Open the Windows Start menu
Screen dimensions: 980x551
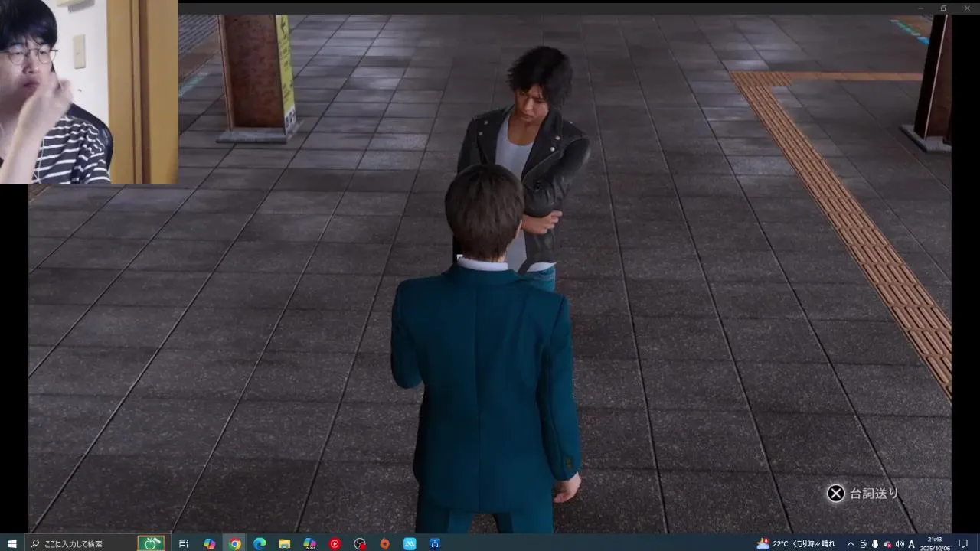pyautogui.click(x=12, y=543)
